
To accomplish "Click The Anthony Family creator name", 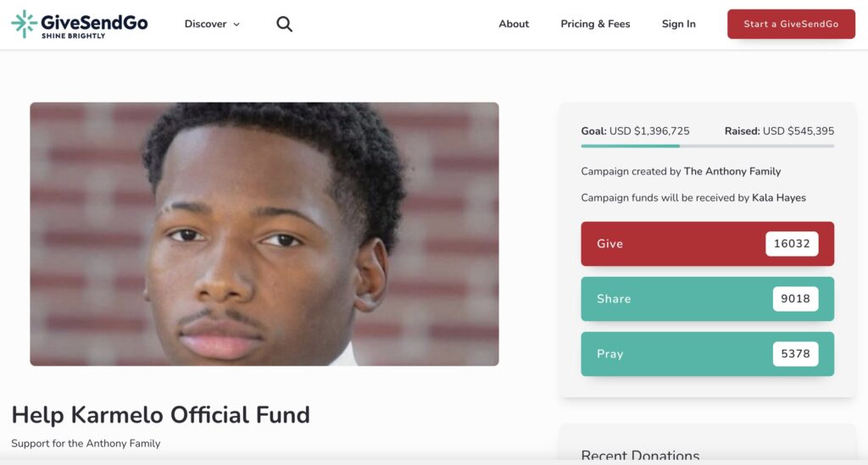I will click(732, 171).
